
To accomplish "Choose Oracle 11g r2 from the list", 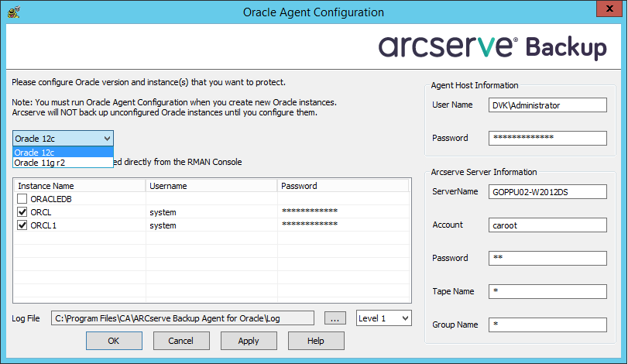I will (x=63, y=162).
